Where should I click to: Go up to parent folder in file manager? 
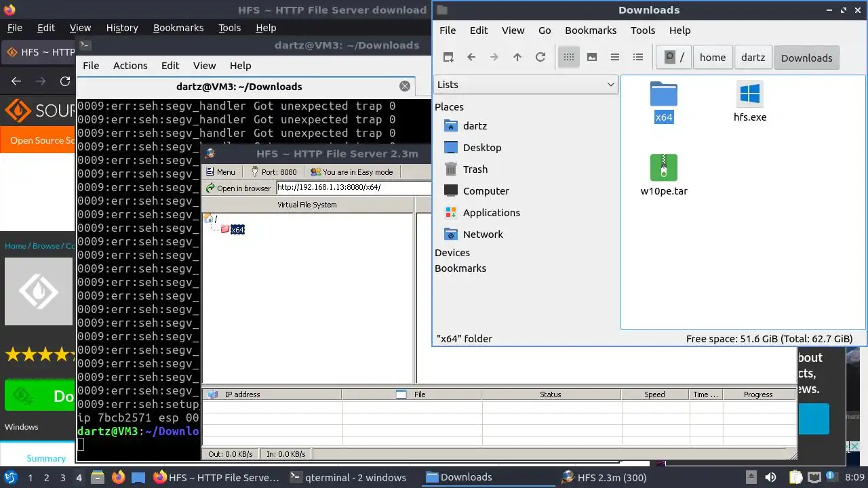[x=517, y=58]
